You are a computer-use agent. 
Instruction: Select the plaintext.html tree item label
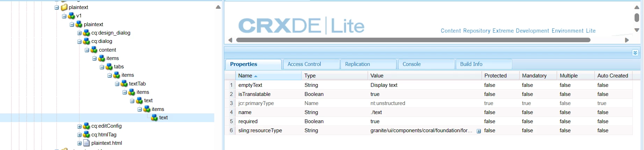pyautogui.click(x=107, y=143)
